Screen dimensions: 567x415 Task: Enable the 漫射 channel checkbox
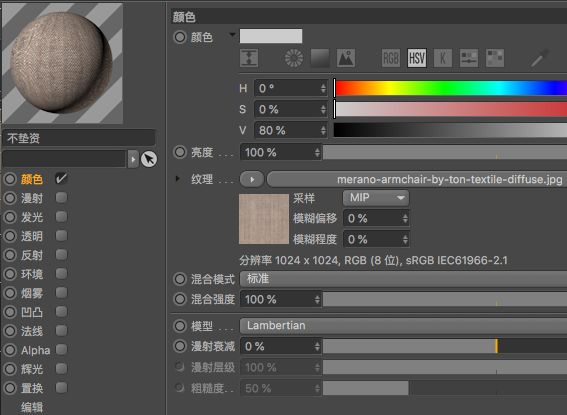[61, 197]
